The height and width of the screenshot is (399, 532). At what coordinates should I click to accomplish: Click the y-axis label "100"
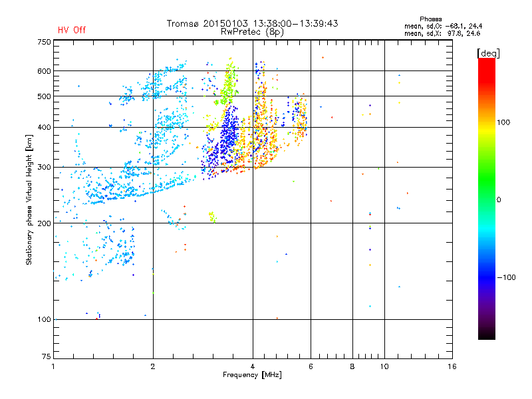44,320
